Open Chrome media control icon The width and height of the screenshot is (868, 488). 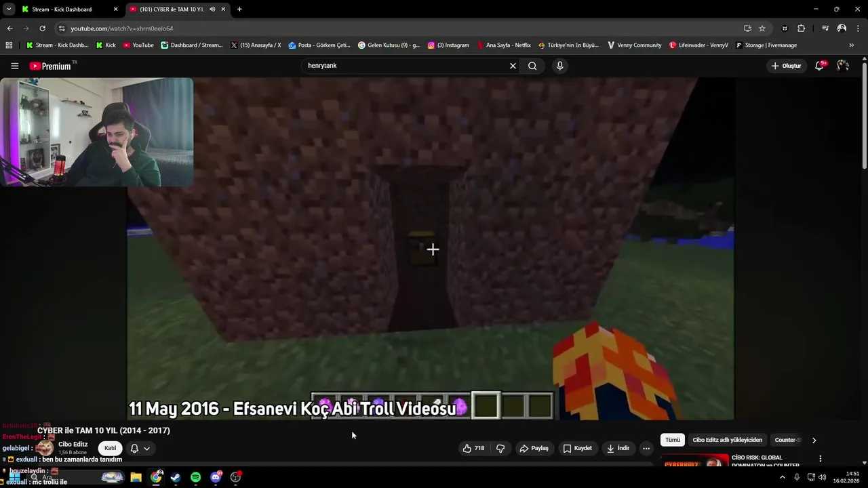(825, 28)
